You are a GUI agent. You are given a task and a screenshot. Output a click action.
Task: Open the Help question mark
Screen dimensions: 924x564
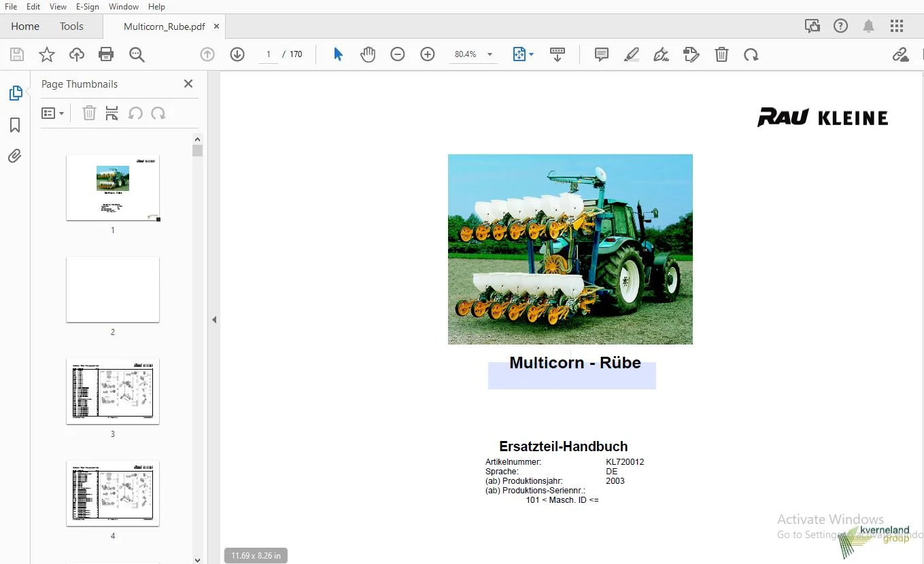(x=841, y=26)
